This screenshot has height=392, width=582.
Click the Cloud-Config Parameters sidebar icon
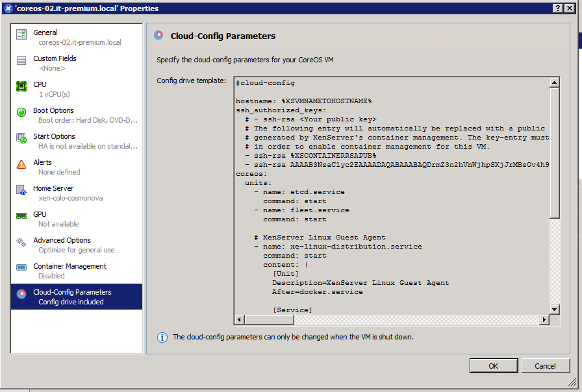(21, 294)
